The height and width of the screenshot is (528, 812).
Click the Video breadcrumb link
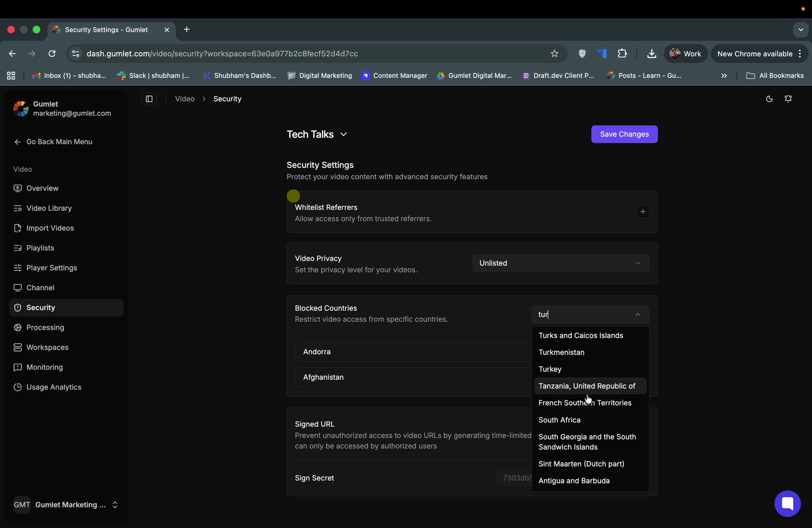185,99
